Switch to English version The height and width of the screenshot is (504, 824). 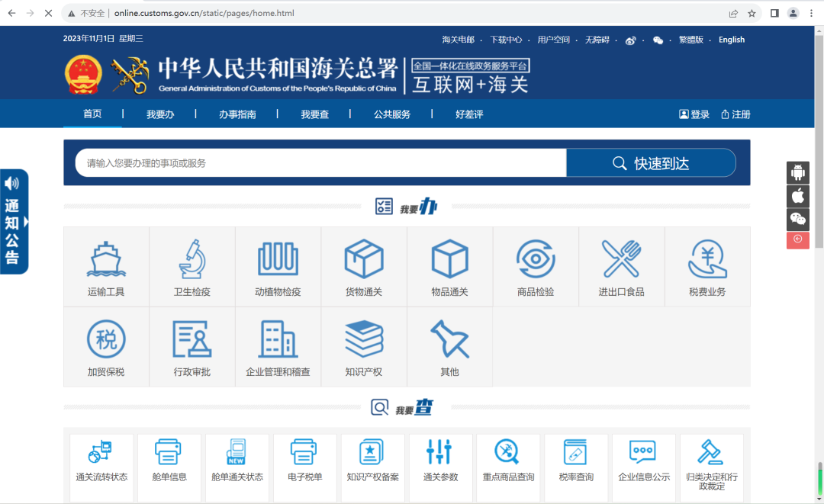pyautogui.click(x=732, y=40)
